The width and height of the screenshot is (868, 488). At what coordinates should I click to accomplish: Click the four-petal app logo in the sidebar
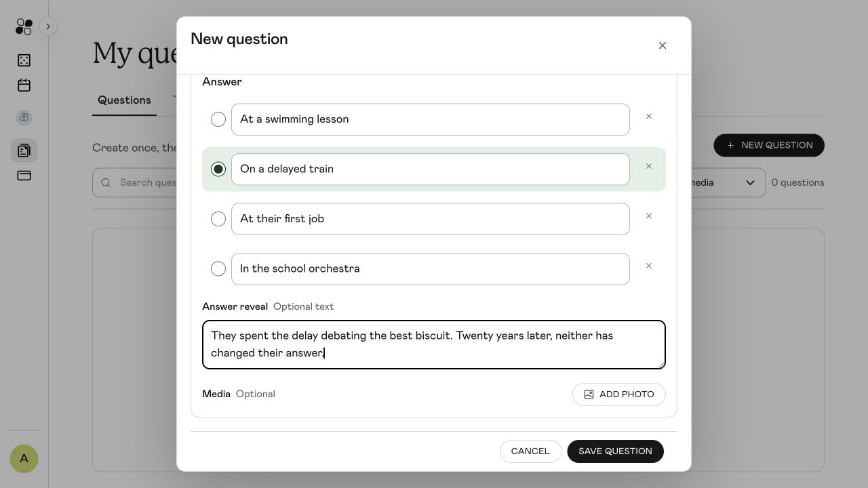(24, 26)
